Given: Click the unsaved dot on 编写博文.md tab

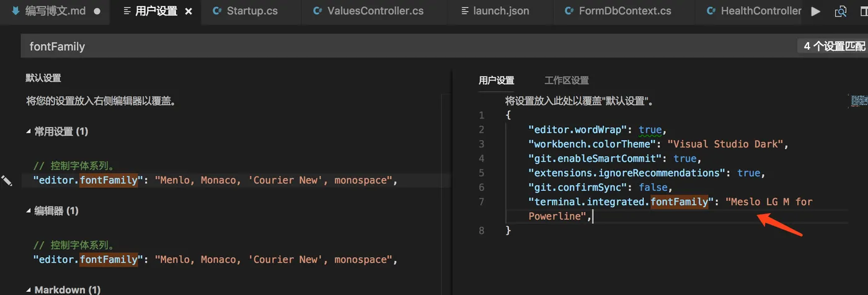Looking at the screenshot, I should [x=97, y=11].
